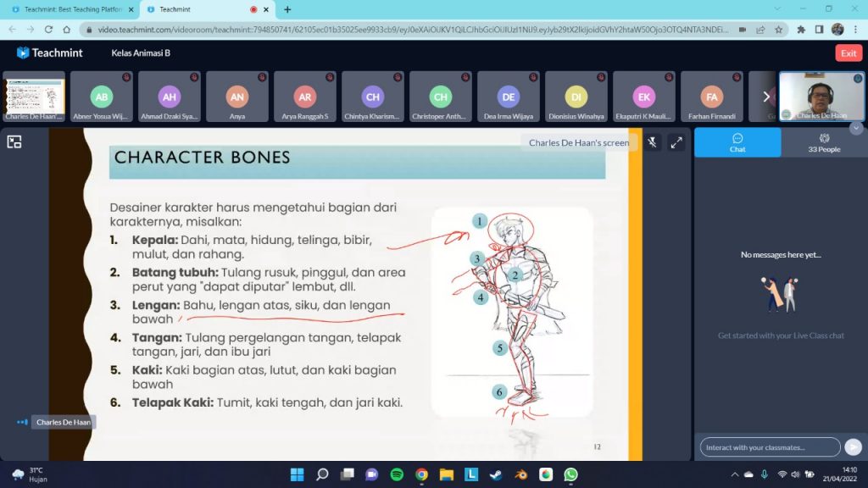
Task: Launch Blender from the taskbar
Action: (521, 474)
